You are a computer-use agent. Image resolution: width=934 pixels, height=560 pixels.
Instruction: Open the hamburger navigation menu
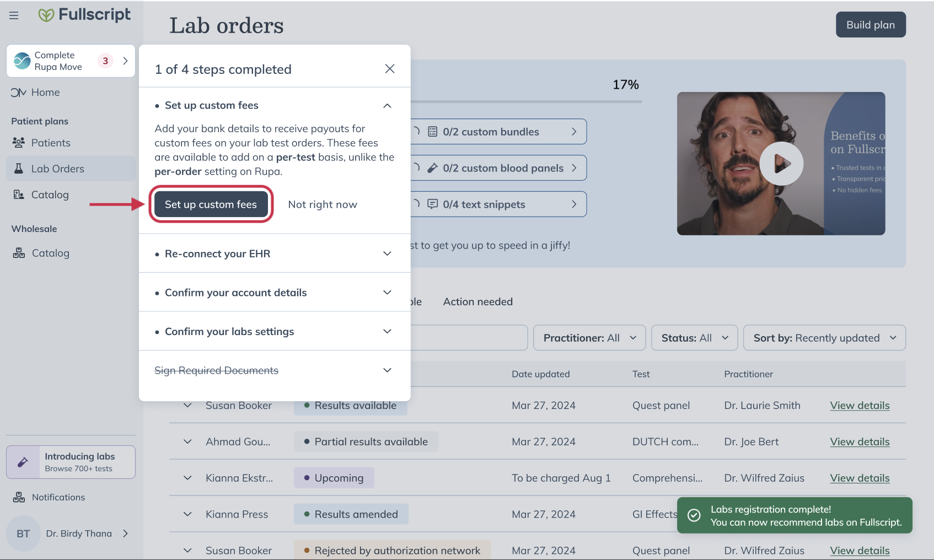pos(14,15)
